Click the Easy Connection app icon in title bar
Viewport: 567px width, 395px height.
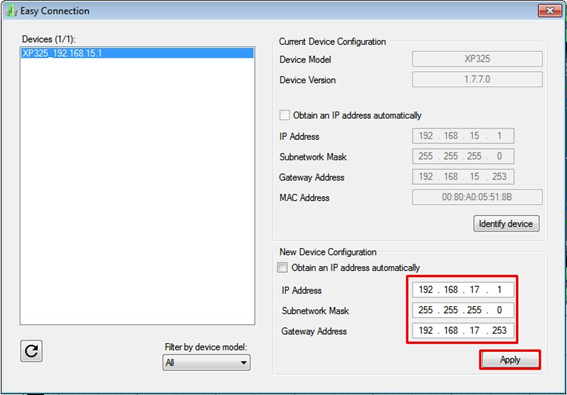pyautogui.click(x=11, y=11)
